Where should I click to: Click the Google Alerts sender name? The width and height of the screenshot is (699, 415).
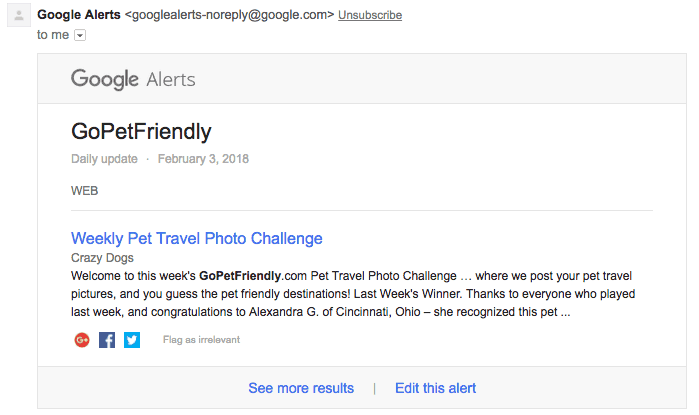79,15
